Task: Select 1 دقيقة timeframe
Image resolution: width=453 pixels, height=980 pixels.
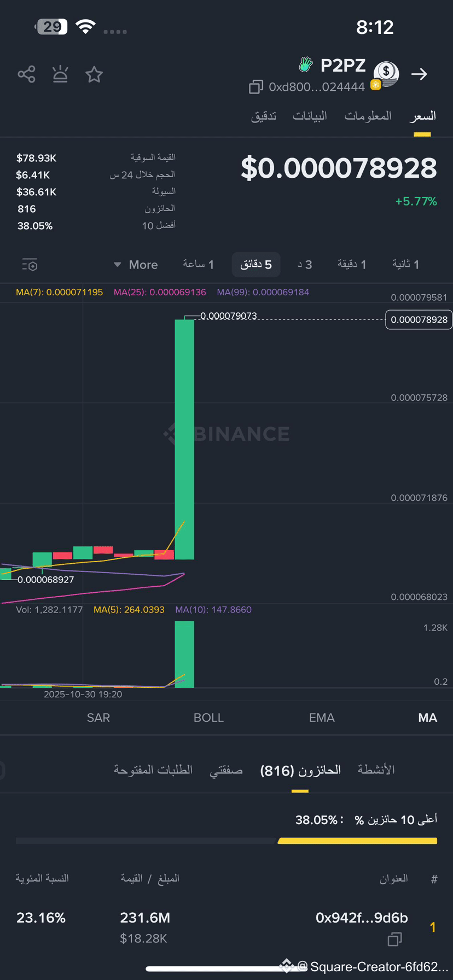Action: click(x=352, y=265)
